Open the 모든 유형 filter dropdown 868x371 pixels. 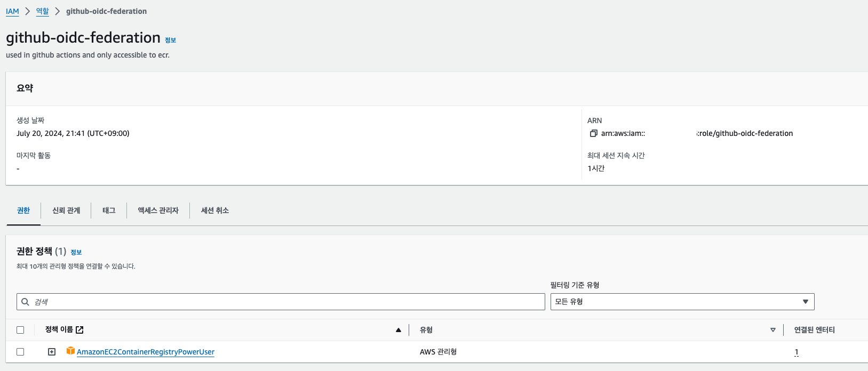coord(682,302)
